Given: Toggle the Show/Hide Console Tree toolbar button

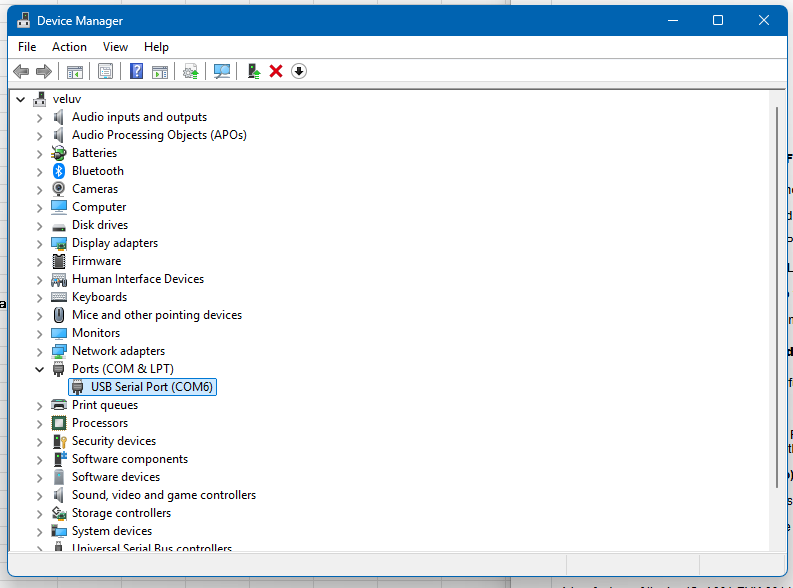Looking at the screenshot, I should [x=74, y=71].
